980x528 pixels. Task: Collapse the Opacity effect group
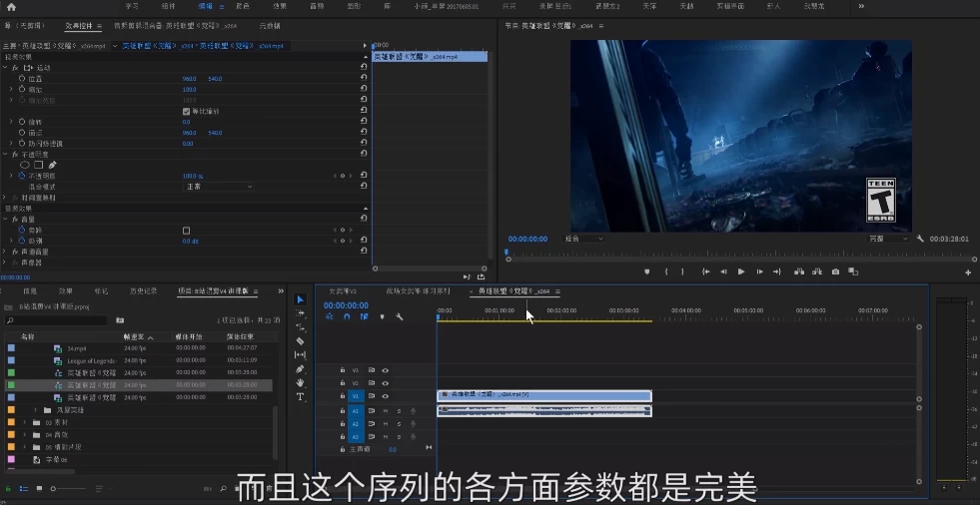point(5,154)
